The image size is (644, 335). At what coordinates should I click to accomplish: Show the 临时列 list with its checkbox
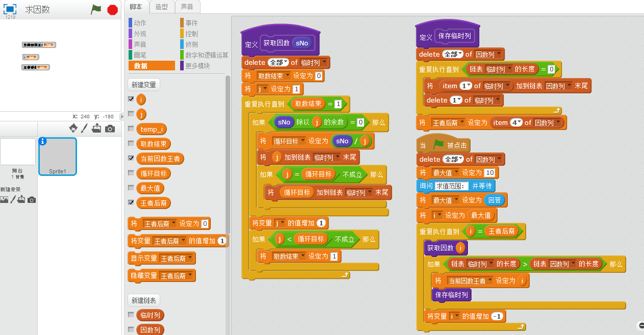point(131,315)
